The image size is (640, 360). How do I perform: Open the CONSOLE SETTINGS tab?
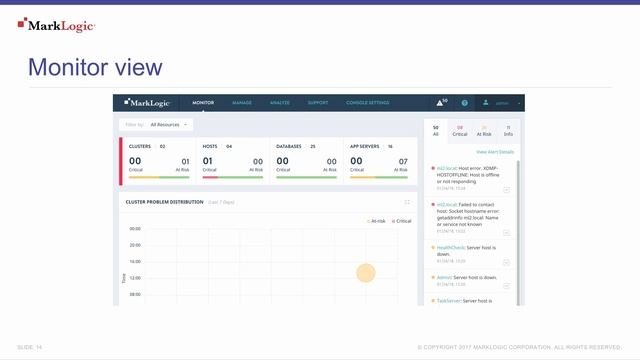[x=367, y=103]
